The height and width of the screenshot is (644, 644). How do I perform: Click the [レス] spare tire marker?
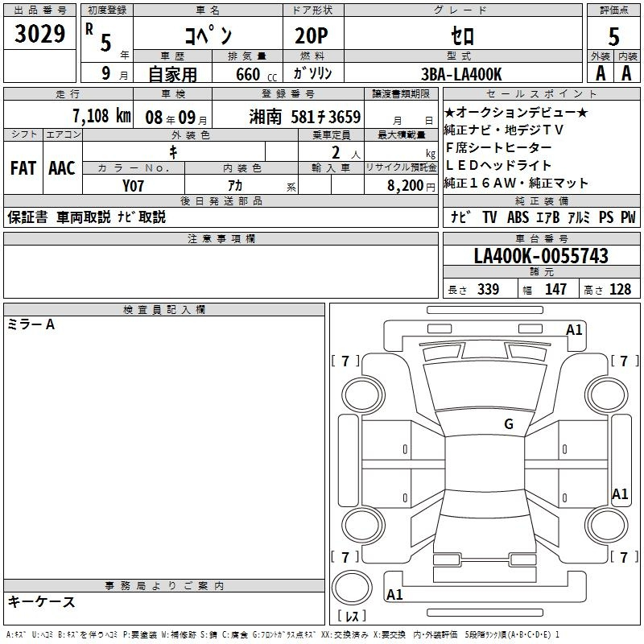click(x=350, y=617)
